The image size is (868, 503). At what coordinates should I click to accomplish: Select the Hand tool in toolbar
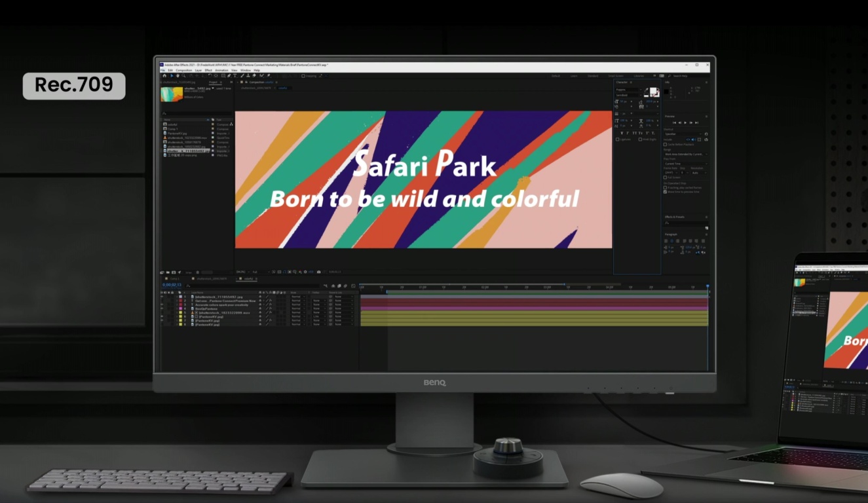178,76
